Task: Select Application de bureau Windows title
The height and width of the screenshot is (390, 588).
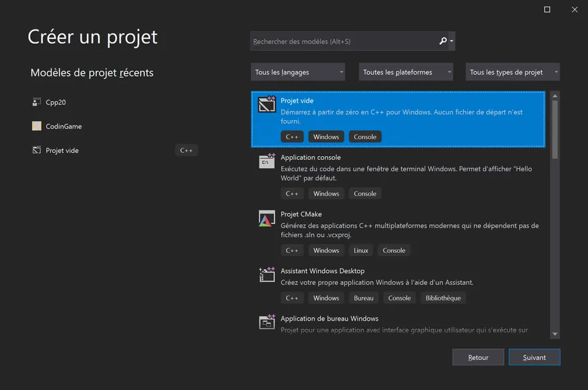Action: [x=329, y=318]
